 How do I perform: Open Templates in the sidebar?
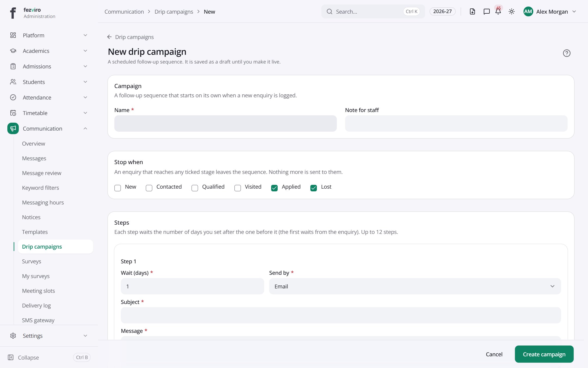click(35, 232)
